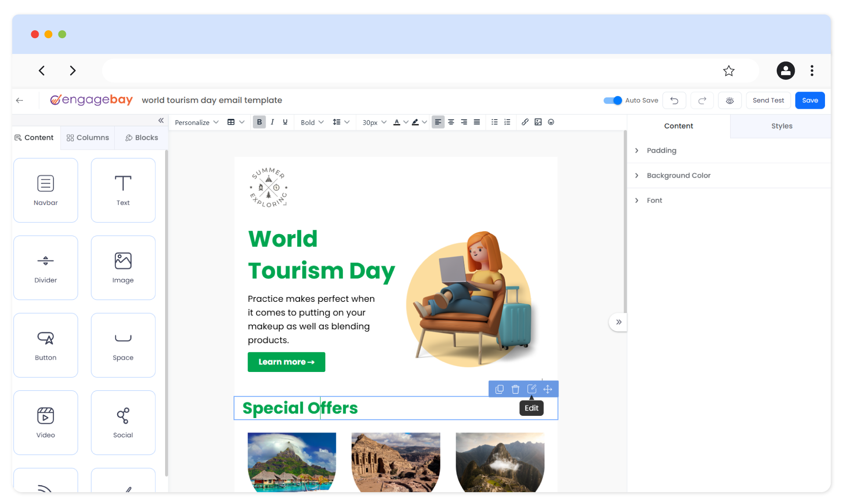Switch to the Styles tab
The height and width of the screenshot is (504, 843).
click(x=782, y=126)
